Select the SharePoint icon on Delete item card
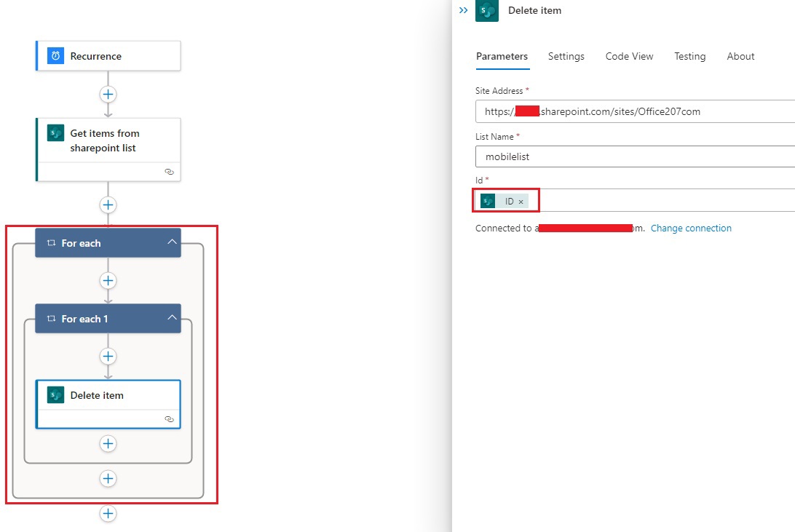The image size is (795, 532). pos(55,394)
